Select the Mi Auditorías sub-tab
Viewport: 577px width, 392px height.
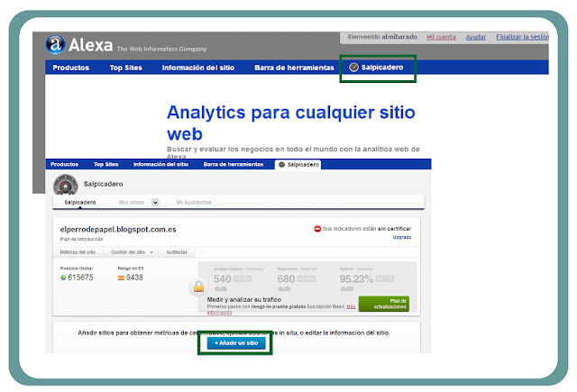pyautogui.click(x=194, y=202)
